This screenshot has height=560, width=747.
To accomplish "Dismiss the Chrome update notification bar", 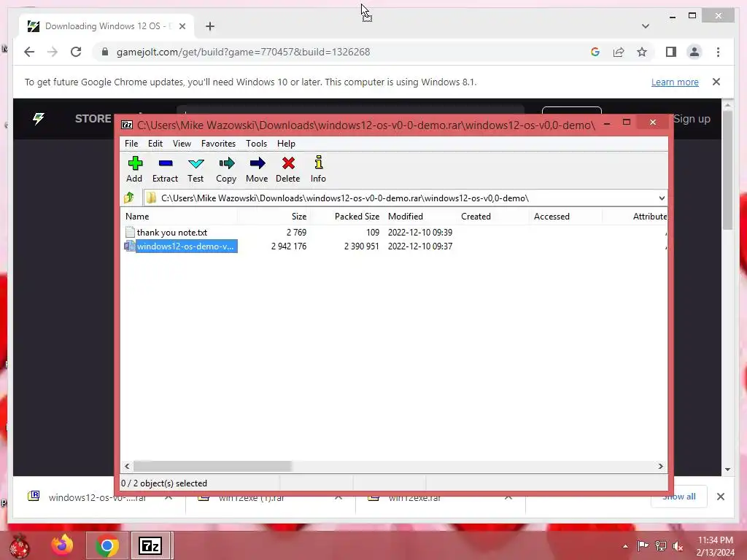I will [x=716, y=82].
